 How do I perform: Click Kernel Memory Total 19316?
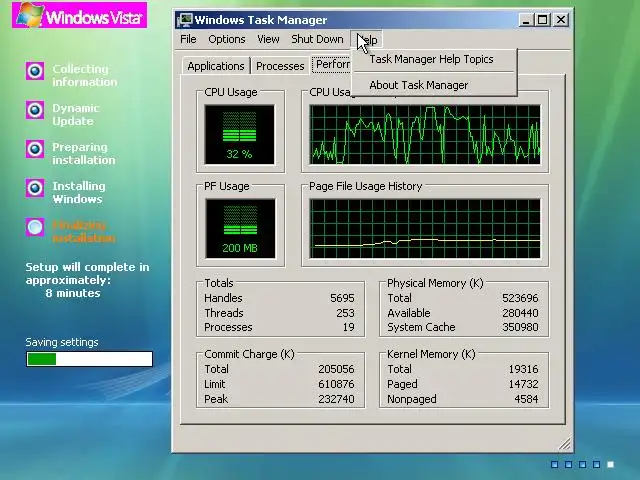tap(523, 369)
